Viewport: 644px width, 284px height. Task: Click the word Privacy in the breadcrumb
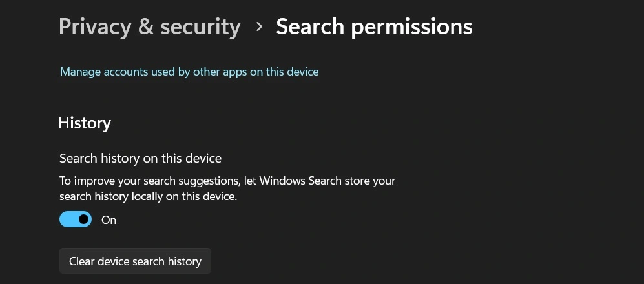94,27
